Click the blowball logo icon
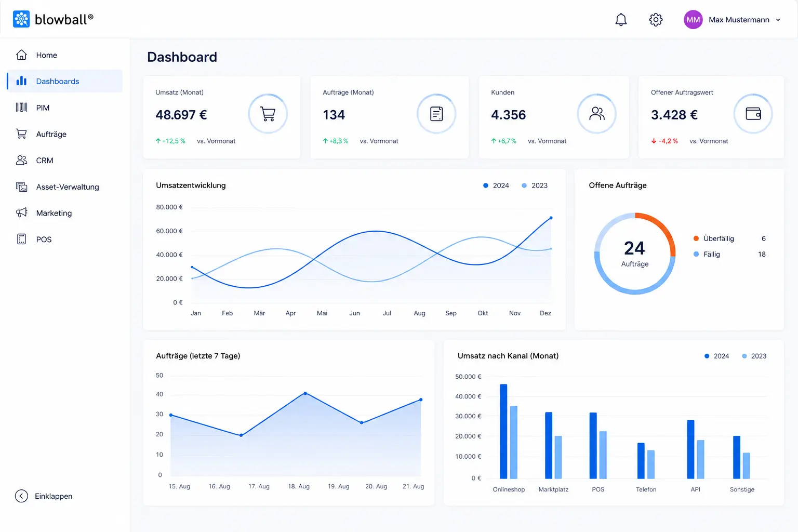Screen dimensions: 798x532 tap(21, 19)
